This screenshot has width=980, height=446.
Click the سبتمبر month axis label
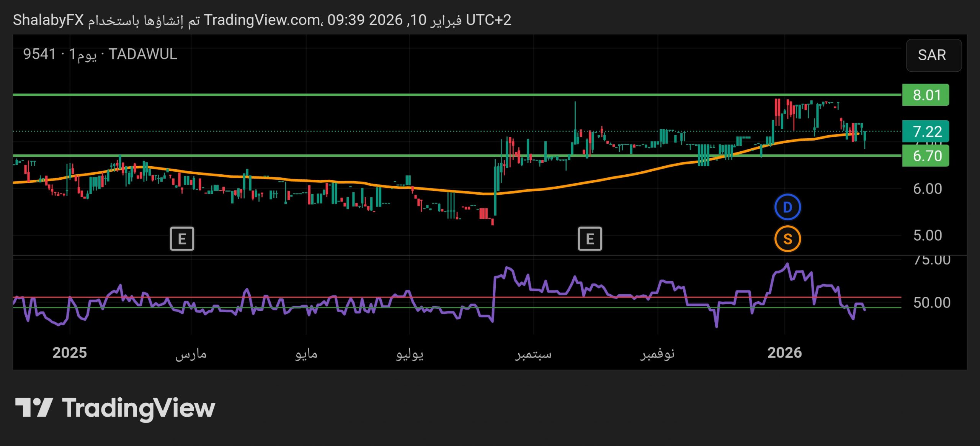point(533,354)
